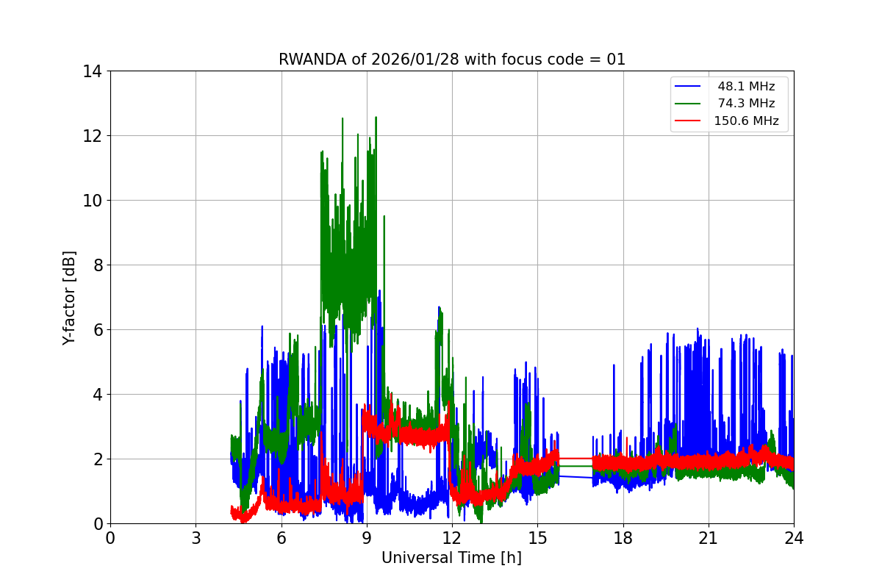Click the blue line legend marker
882x588 pixels.
pyautogui.click(x=688, y=87)
